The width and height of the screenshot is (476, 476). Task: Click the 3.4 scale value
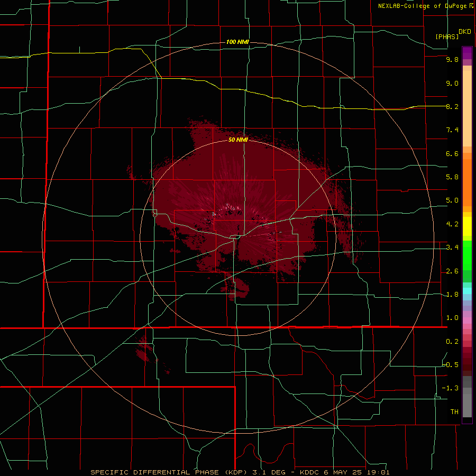point(452,248)
